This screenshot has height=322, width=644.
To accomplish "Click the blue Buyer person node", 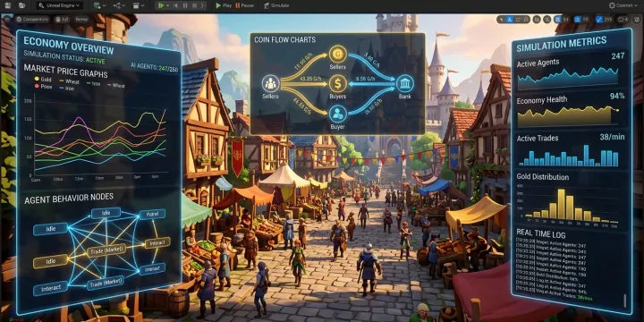I will (x=338, y=114).
